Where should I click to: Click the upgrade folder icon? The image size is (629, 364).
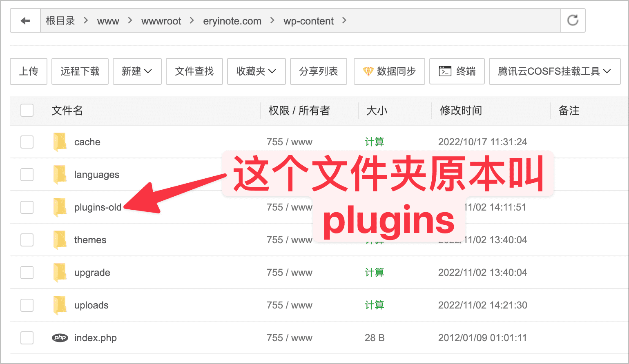(60, 273)
